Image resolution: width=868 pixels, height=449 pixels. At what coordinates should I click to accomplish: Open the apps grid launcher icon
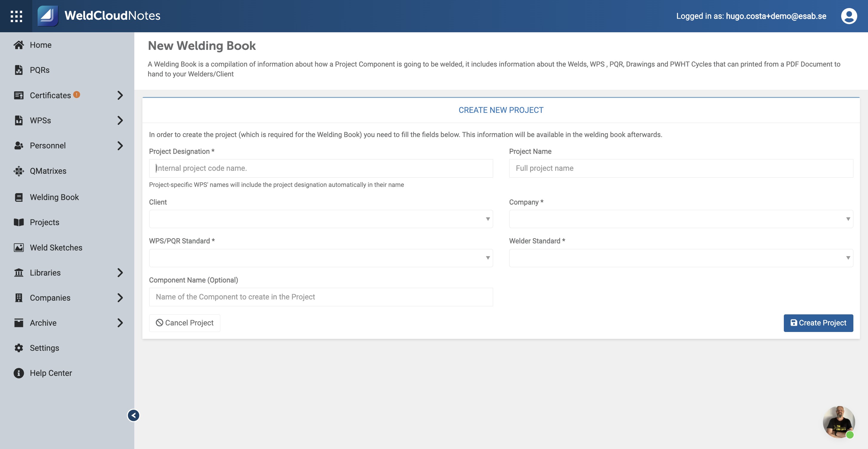coord(16,16)
